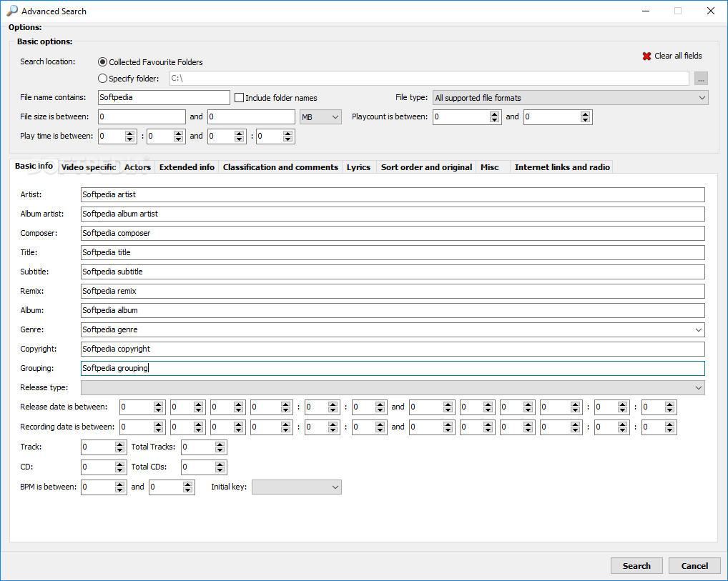Screen dimensions: 728x581
Task: Open the Initial key dropdown
Action: click(296, 487)
